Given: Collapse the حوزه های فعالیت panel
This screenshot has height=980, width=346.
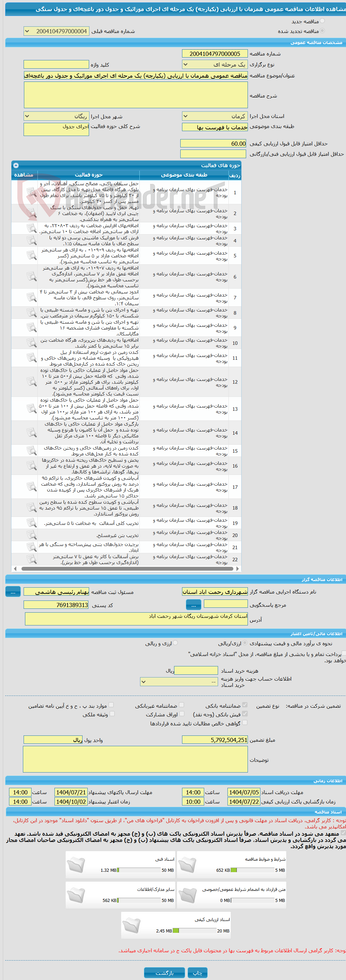Looking at the screenshot, I should [16, 165].
